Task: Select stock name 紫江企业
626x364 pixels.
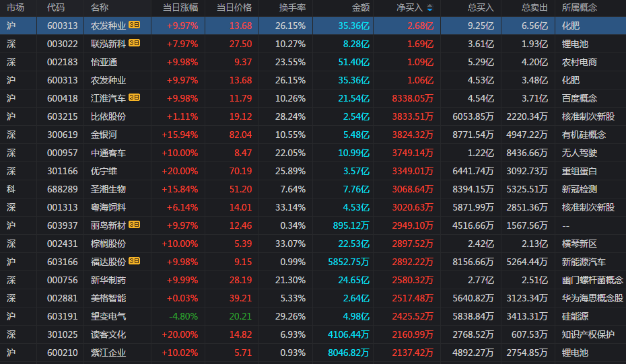Action: [x=108, y=353]
